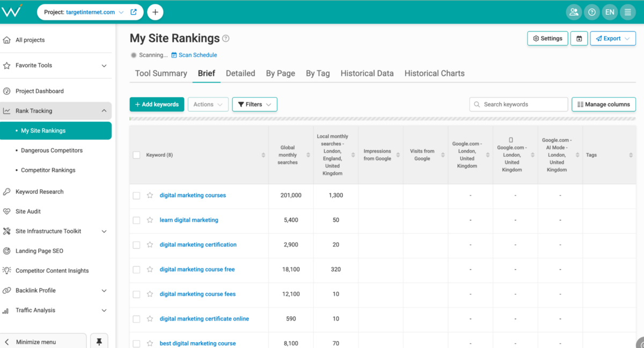Click the Search keywords field

pos(518,104)
